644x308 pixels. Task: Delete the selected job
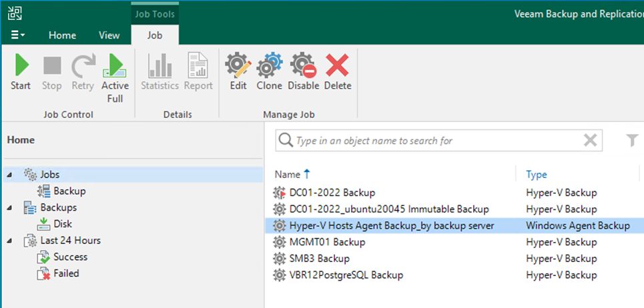338,72
